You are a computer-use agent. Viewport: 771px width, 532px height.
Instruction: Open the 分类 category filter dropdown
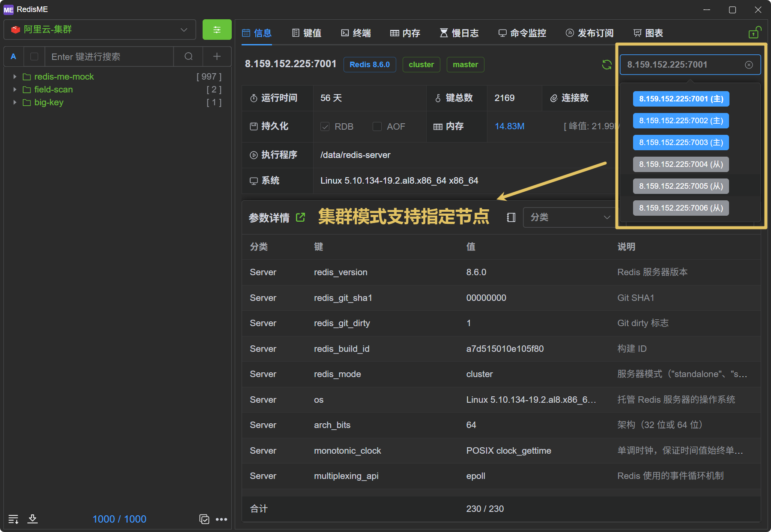(570, 217)
